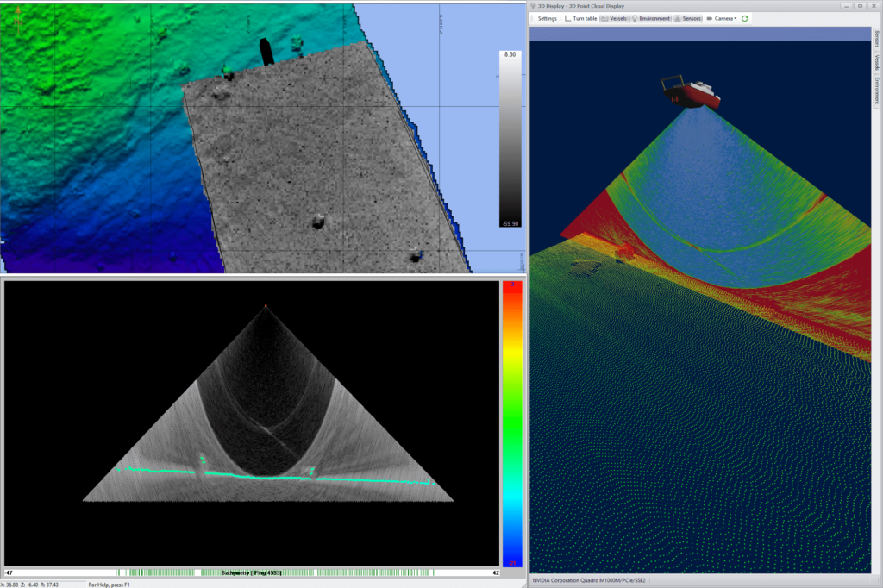Close the 3D Point Cloud Display window
883x588 pixels.
(x=874, y=5)
